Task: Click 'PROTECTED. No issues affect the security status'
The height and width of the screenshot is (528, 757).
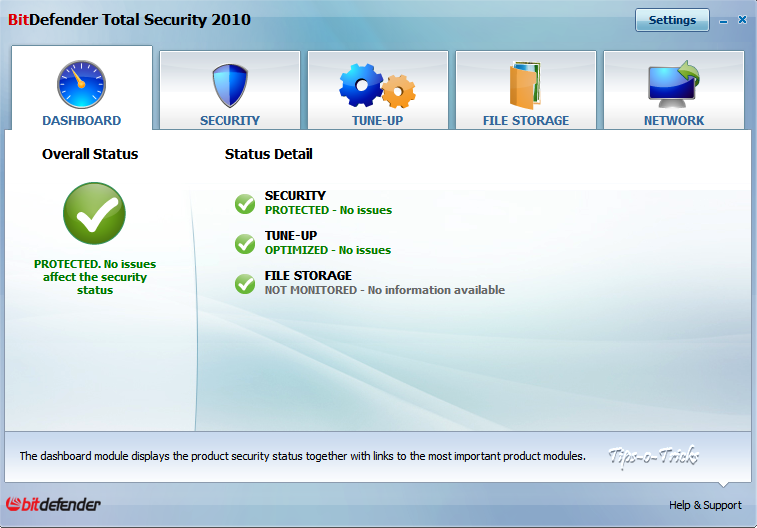Action: (x=95, y=277)
